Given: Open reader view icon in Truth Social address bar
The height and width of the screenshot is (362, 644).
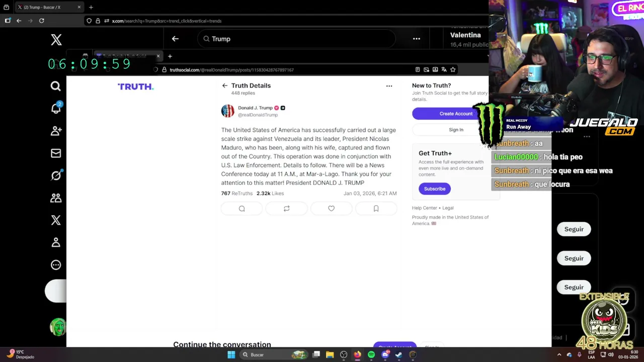Looking at the screenshot, I should [x=418, y=70].
